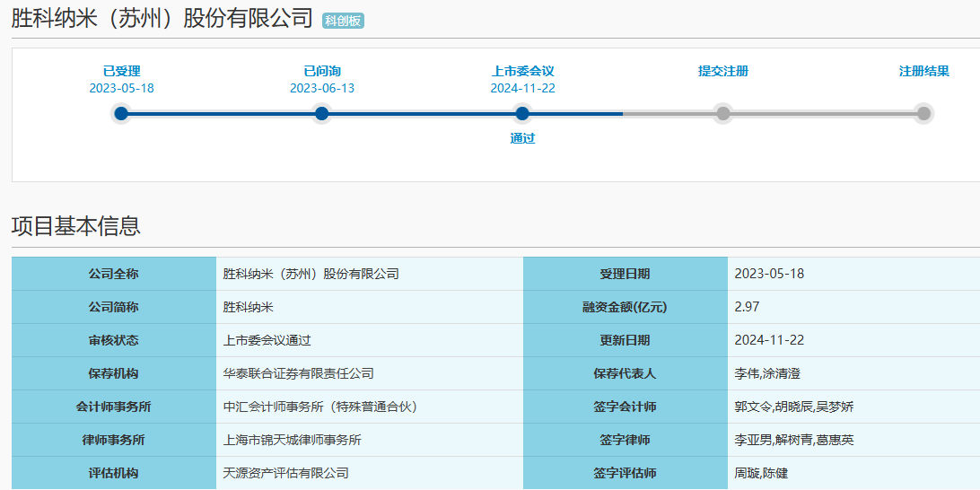Click the grey 注册结果 stage circle
980x490 pixels.
point(923,113)
